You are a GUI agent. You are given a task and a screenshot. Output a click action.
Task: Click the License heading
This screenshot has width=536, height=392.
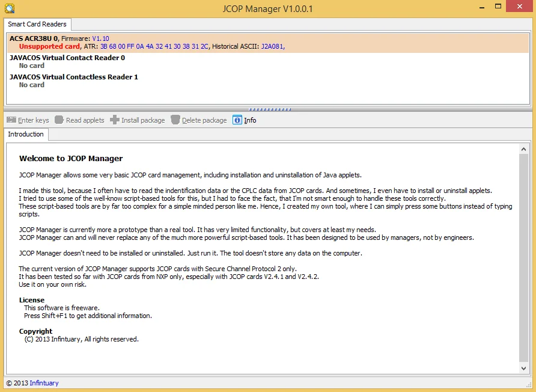[x=32, y=300]
